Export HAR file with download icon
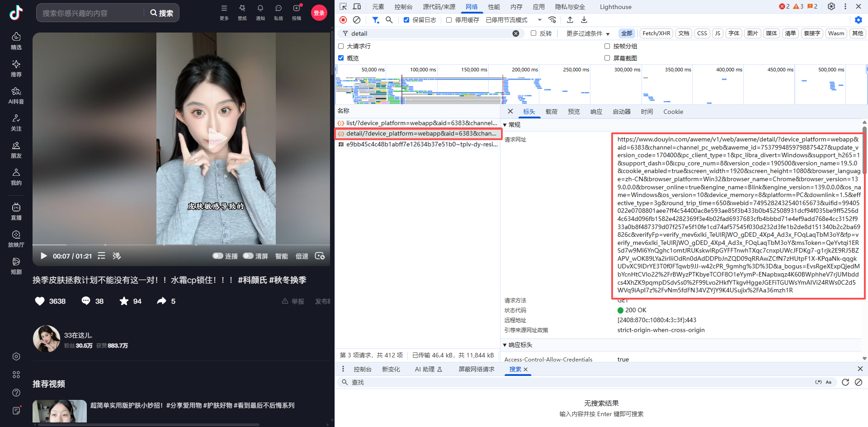This screenshot has height=427, width=868. pos(584,20)
